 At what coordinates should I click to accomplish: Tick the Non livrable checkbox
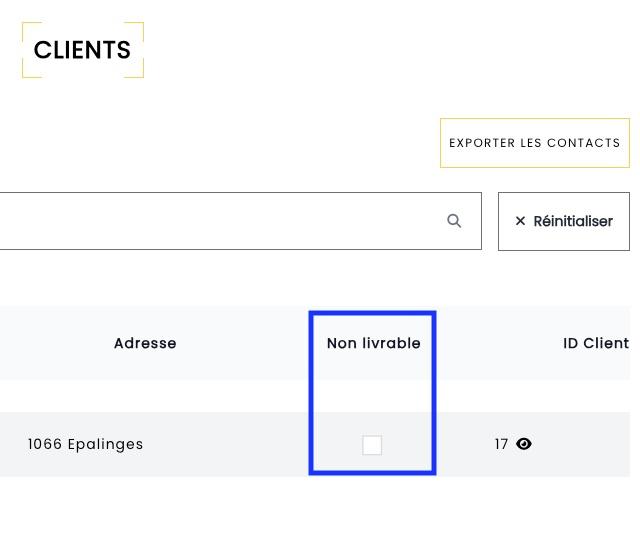372,445
